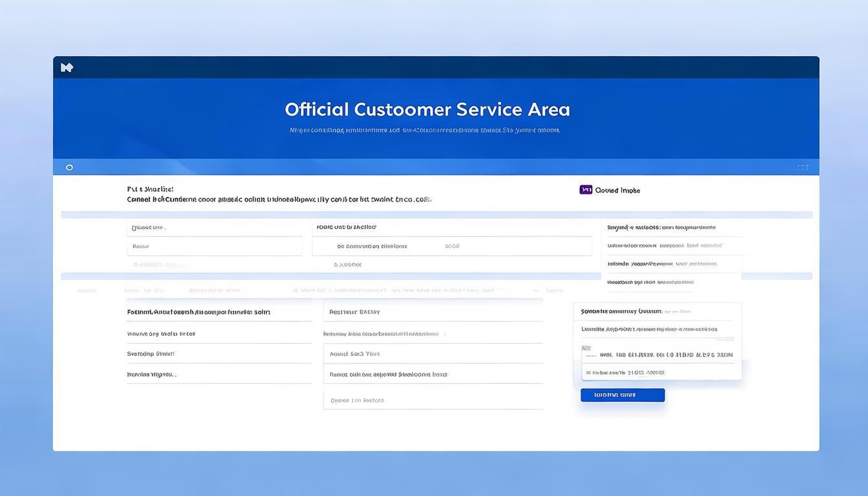Click the logo icon in the dark header bar
This screenshot has height=496, width=868.
click(x=67, y=68)
